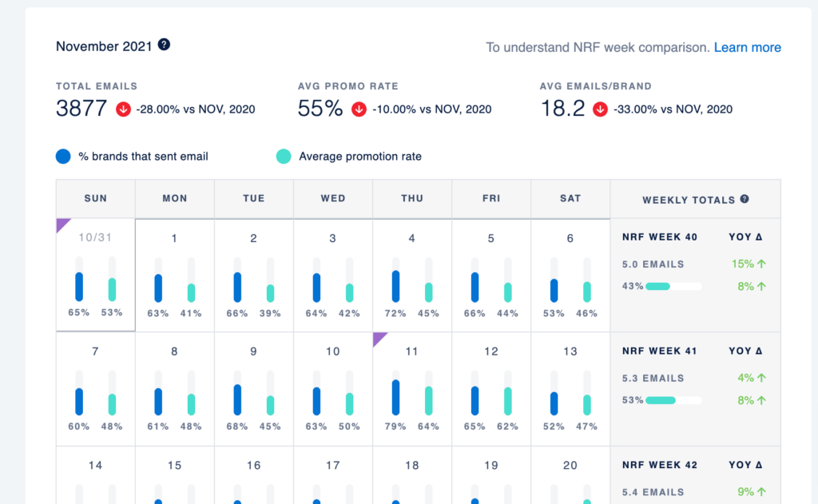Click the red down arrow beside 18.2 emails/brand
The height and width of the screenshot is (504, 818).
[600, 109]
